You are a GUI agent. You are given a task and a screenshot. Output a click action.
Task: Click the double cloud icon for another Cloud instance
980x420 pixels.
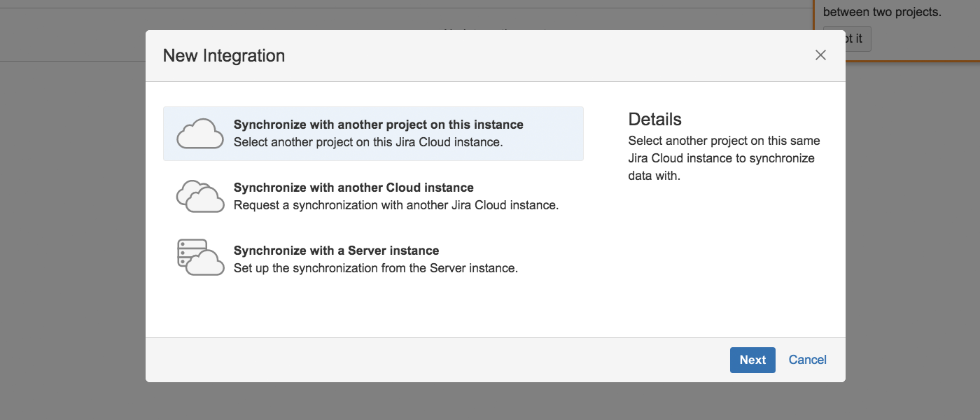(x=200, y=196)
